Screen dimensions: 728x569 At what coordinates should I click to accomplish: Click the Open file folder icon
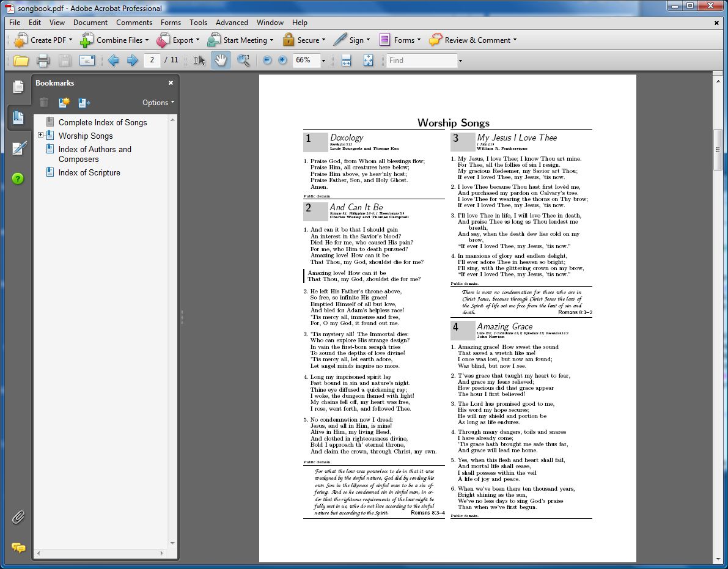21,61
